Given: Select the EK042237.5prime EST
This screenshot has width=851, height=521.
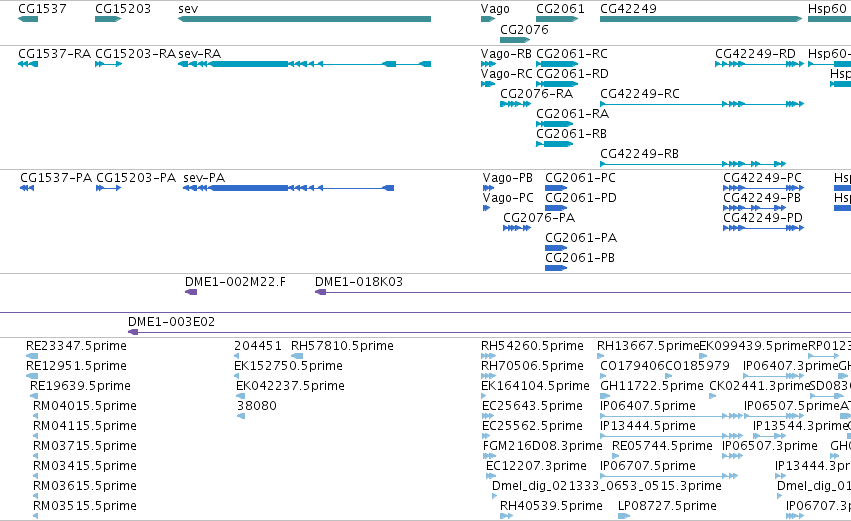Looking at the screenshot, I should [240, 397].
